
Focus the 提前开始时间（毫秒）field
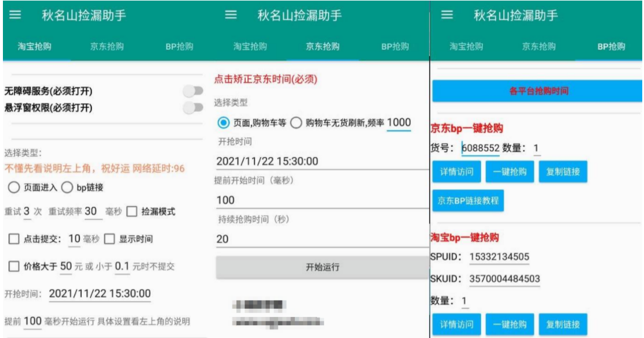[x=322, y=200]
